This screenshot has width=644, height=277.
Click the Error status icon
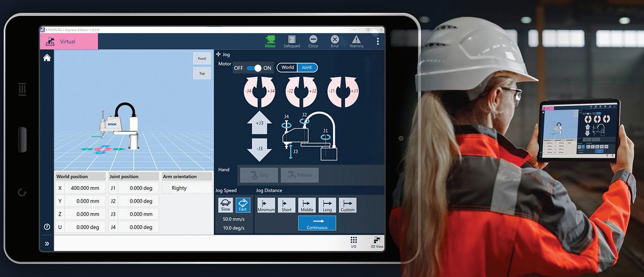point(334,42)
